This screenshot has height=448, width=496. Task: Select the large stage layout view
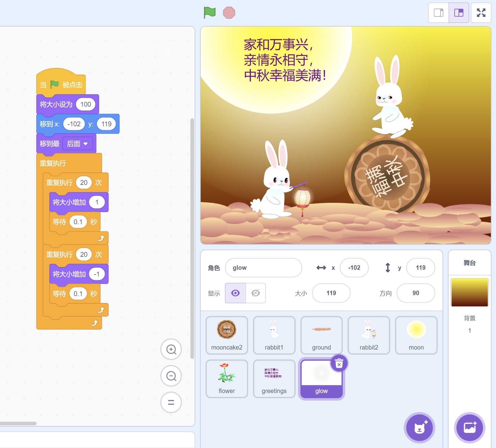(459, 12)
